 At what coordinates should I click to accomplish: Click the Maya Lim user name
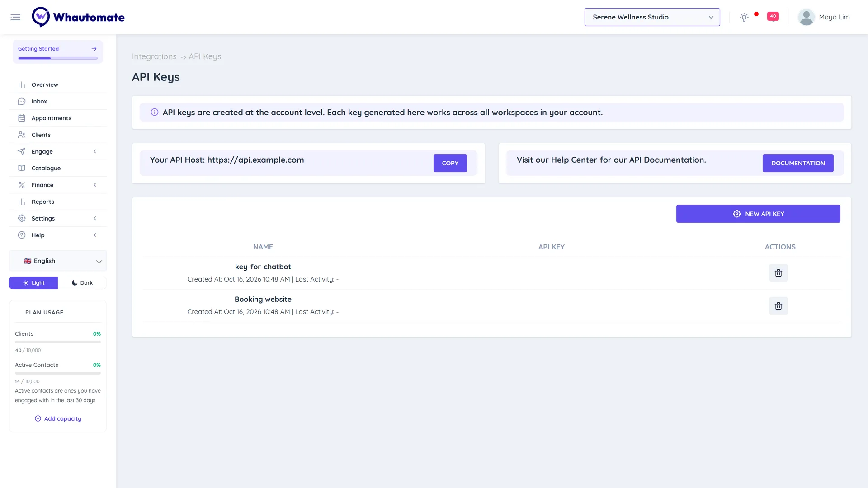pyautogui.click(x=834, y=17)
